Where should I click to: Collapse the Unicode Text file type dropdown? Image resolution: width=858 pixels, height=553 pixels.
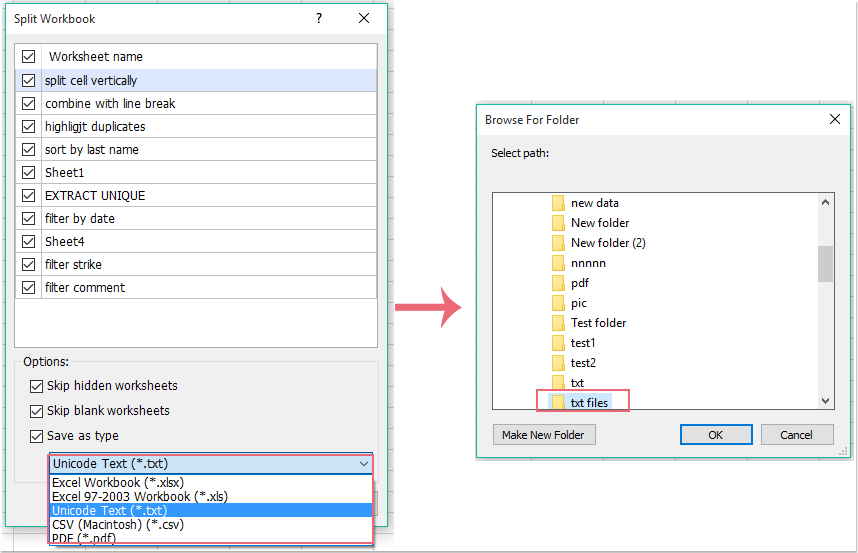[363, 464]
